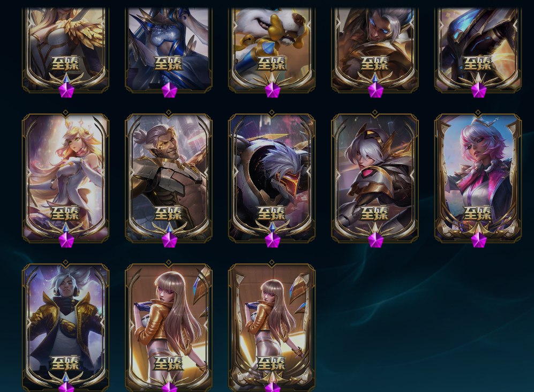
Task: Select the white-haired man in gold jacket card
Action: click(x=66, y=327)
